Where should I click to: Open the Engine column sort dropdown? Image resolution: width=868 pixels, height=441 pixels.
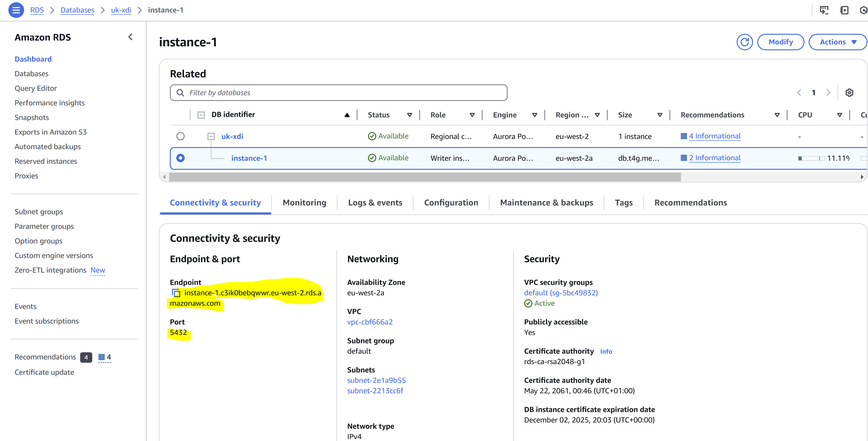[534, 115]
